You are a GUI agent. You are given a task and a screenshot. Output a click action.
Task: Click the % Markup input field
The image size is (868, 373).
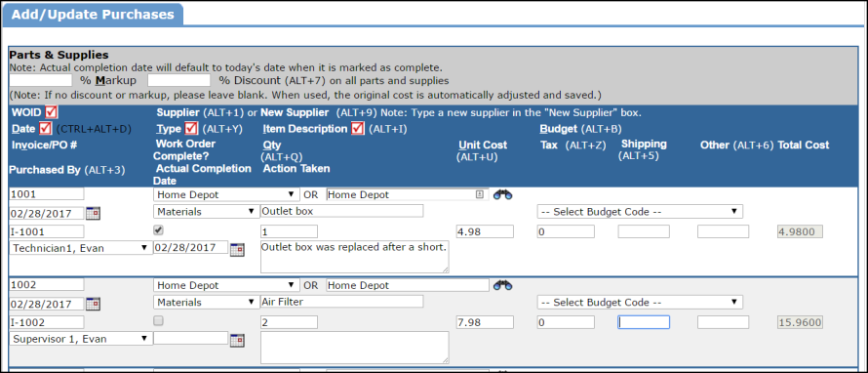point(40,80)
